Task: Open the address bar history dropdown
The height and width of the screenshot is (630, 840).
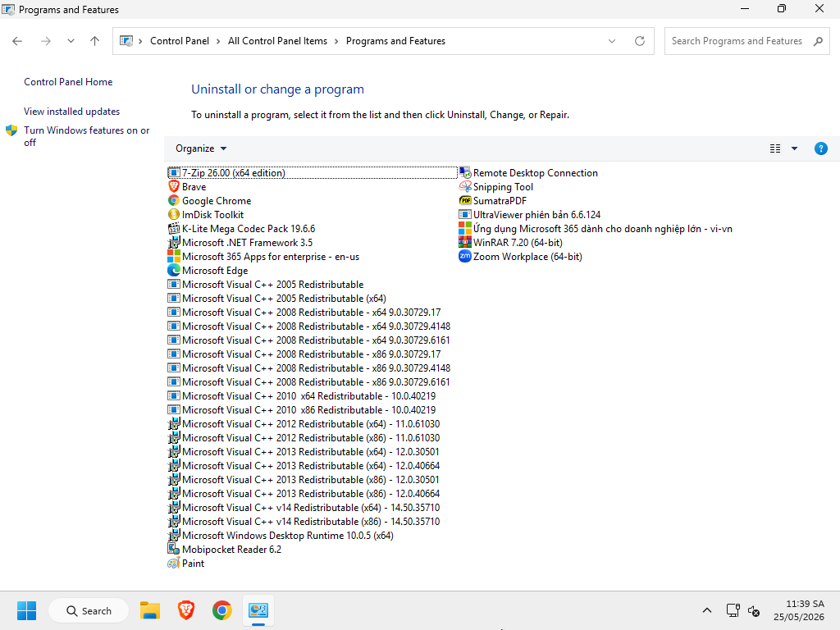Action: point(612,41)
